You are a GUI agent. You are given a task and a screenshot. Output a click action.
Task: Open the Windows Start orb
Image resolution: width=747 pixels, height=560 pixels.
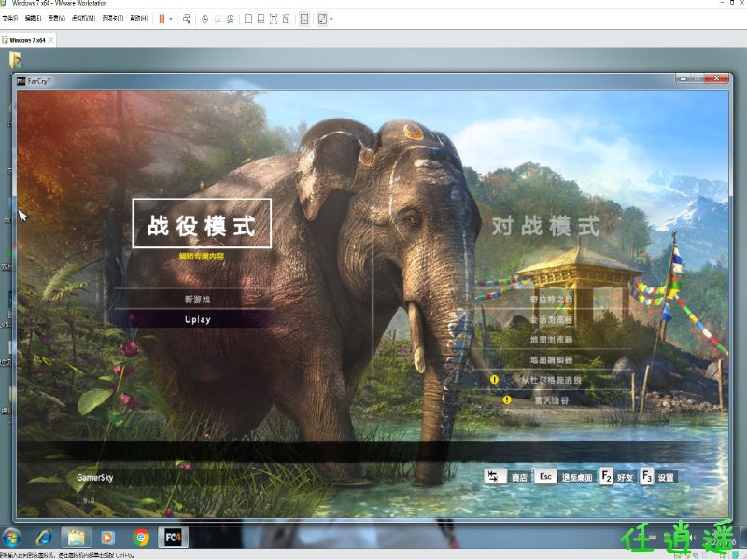pos(11,539)
